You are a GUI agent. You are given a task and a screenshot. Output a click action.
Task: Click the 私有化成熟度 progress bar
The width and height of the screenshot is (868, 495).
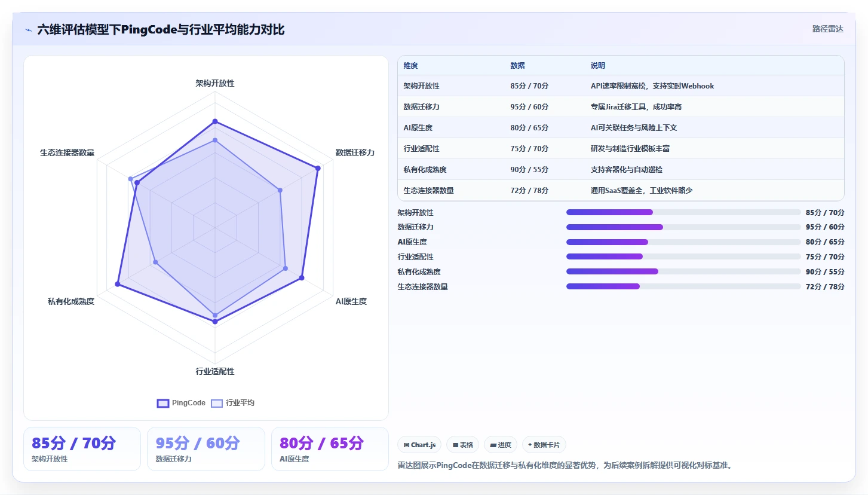pos(683,271)
